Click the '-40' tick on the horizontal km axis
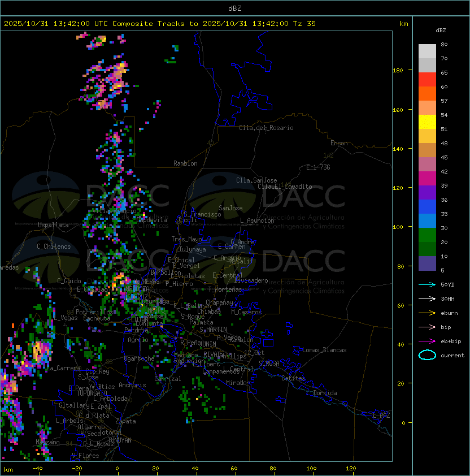The height and width of the screenshot is (476, 470). pos(37,469)
